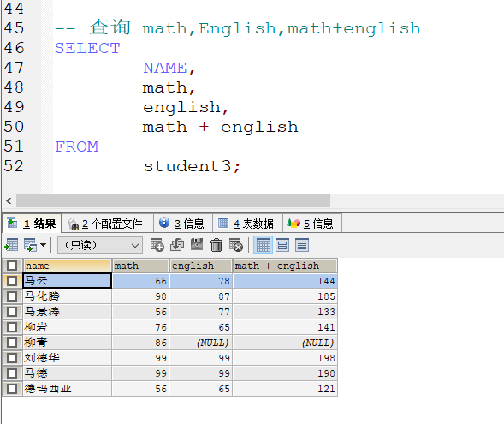Click the comment text on line 45
The width and height of the screenshot is (504, 424).
[238, 27]
